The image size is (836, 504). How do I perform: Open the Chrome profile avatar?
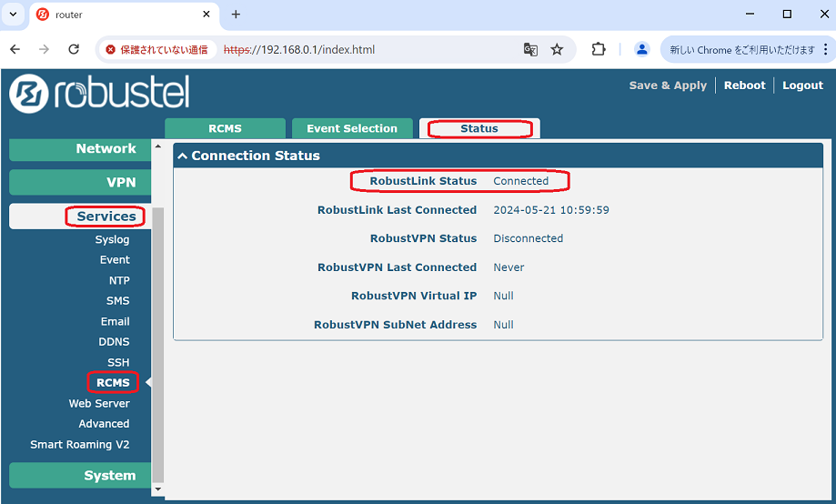tap(642, 50)
